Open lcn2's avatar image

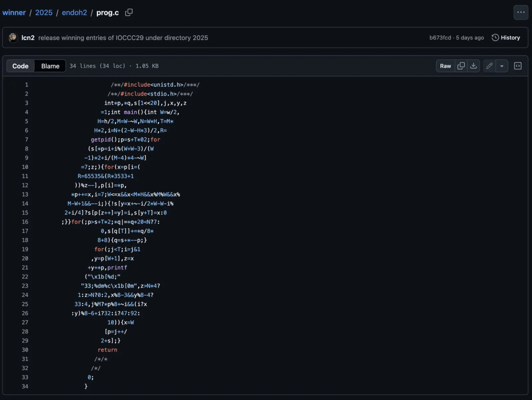tap(13, 38)
